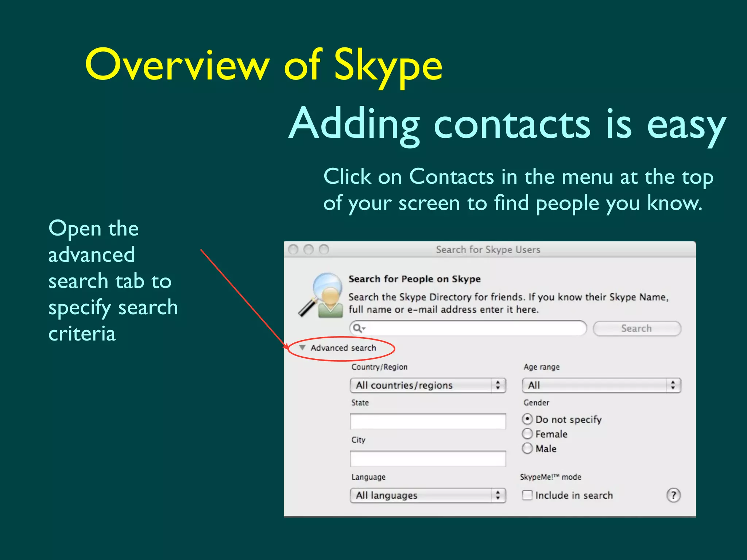Open the All languages dropdown
The height and width of the screenshot is (560, 747).
pos(428,495)
